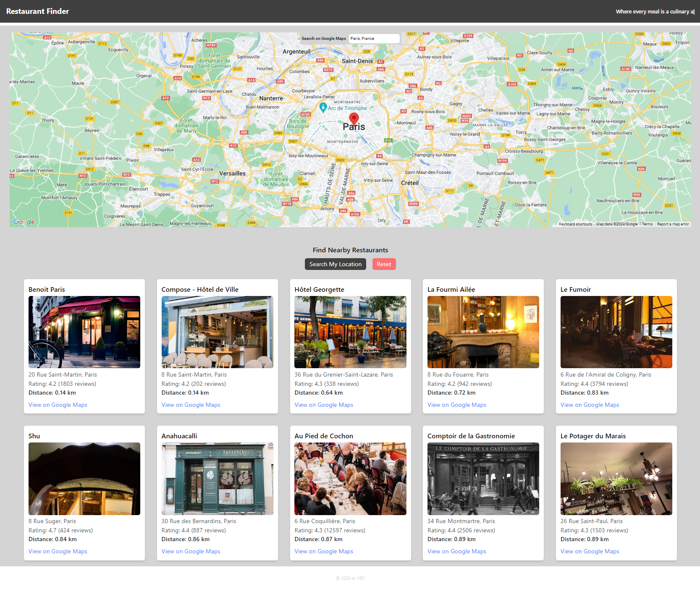This screenshot has height=589, width=700.
Task: Click the Le Fumoir card title
Action: tap(576, 289)
